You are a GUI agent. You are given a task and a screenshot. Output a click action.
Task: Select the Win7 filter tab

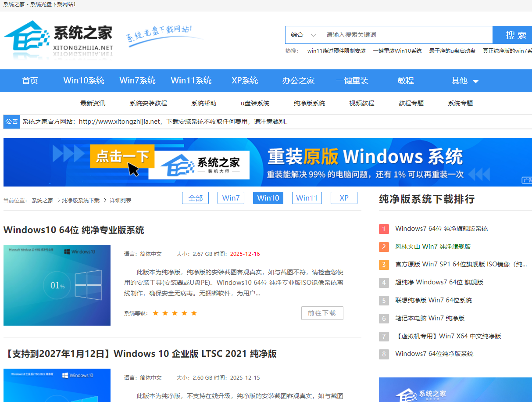coord(231,198)
